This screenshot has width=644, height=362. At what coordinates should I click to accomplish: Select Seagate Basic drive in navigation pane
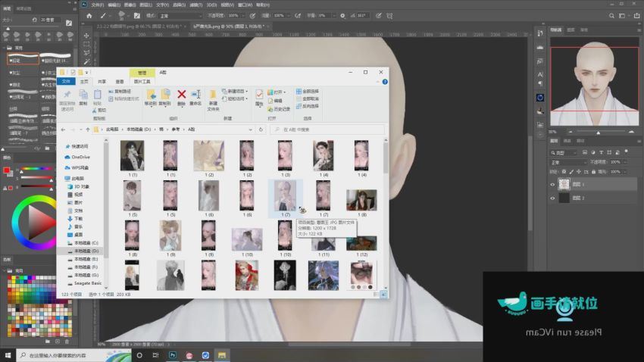[x=85, y=283]
